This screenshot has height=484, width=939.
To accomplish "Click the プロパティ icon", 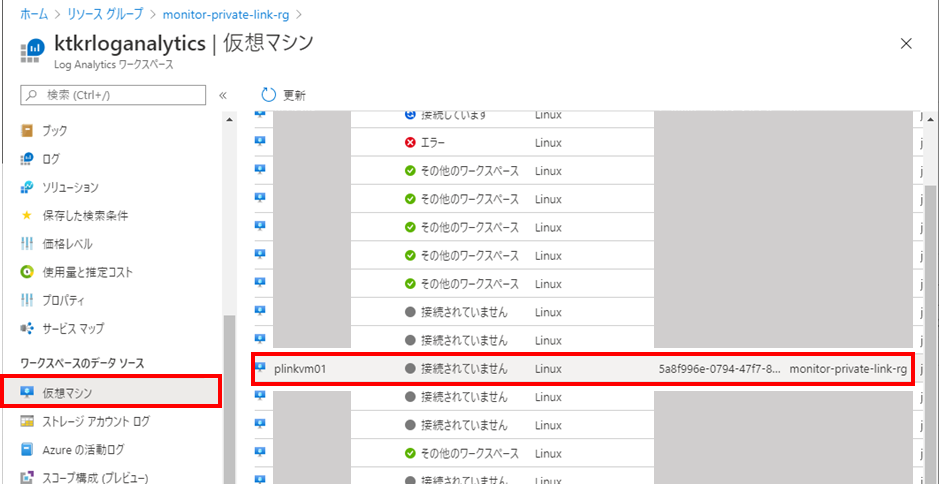I will (x=27, y=300).
